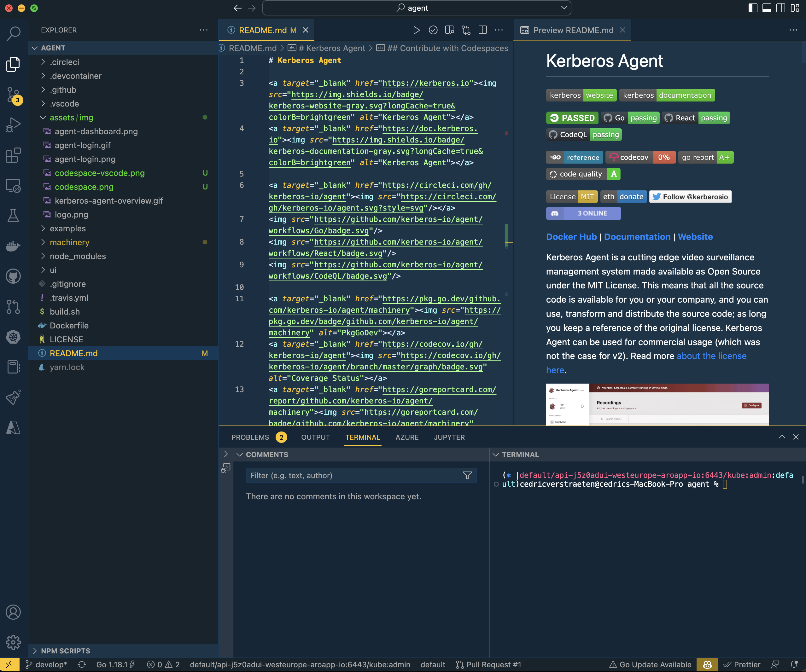
Task: Switch to the OUTPUT tab
Action: 315,437
